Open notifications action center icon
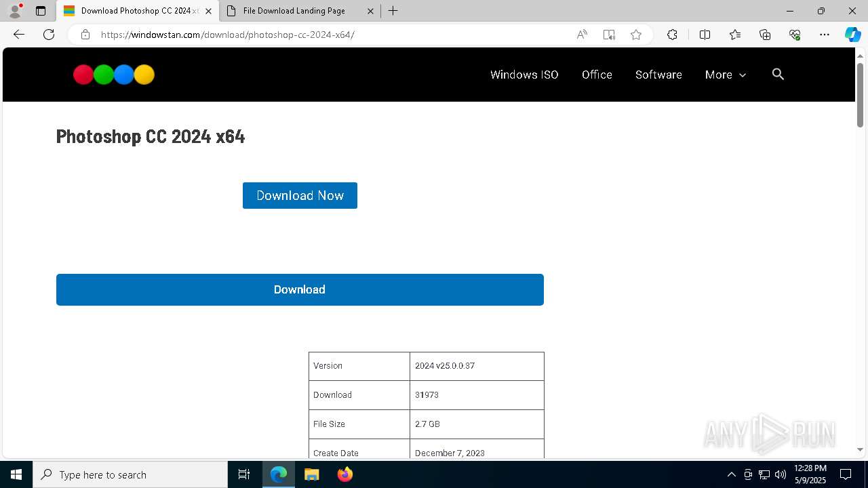This screenshot has width=868, height=488. coord(846,474)
